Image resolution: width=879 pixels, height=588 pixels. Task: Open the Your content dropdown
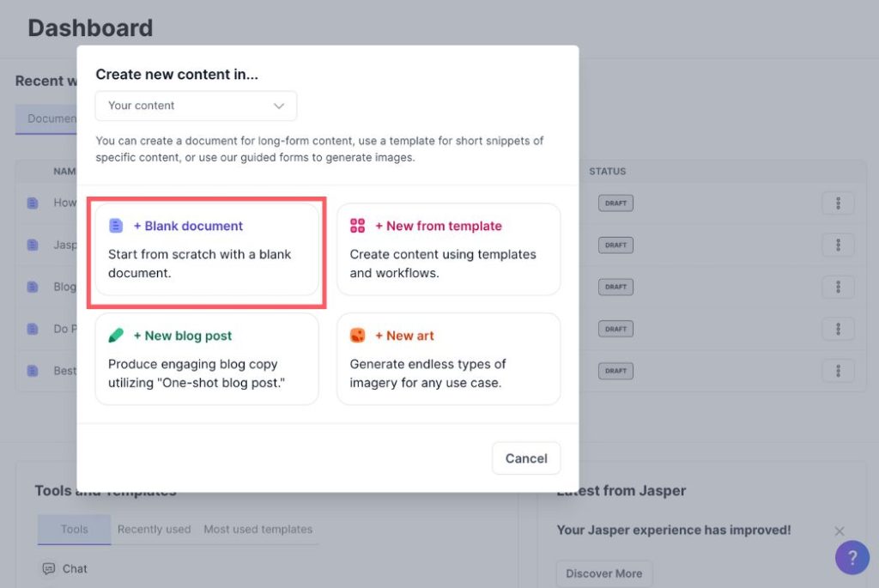click(196, 106)
